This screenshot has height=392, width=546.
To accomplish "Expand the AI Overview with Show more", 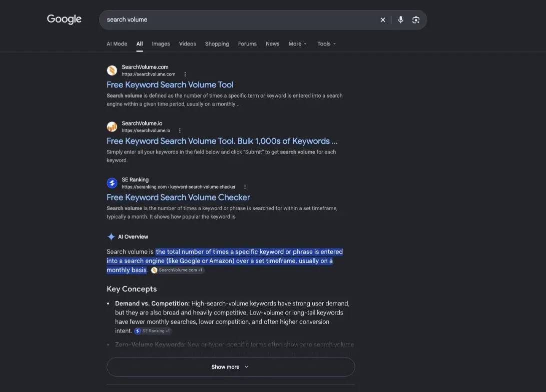I will (231, 367).
